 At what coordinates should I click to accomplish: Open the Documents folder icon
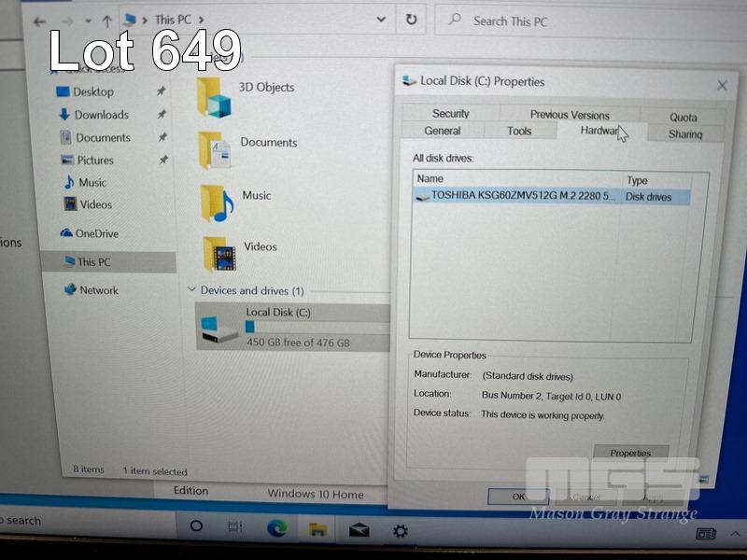[x=214, y=149]
